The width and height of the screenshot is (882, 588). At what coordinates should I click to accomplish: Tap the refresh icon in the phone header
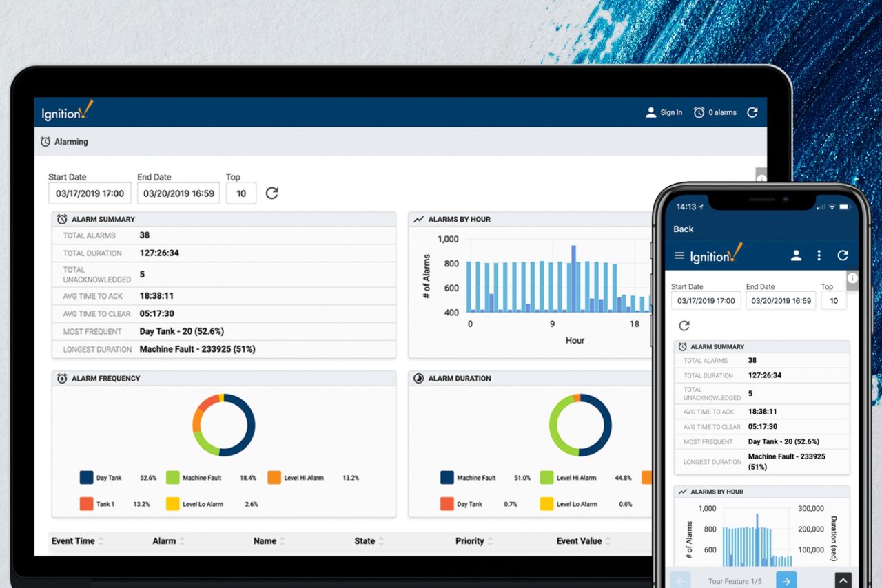[842, 255]
